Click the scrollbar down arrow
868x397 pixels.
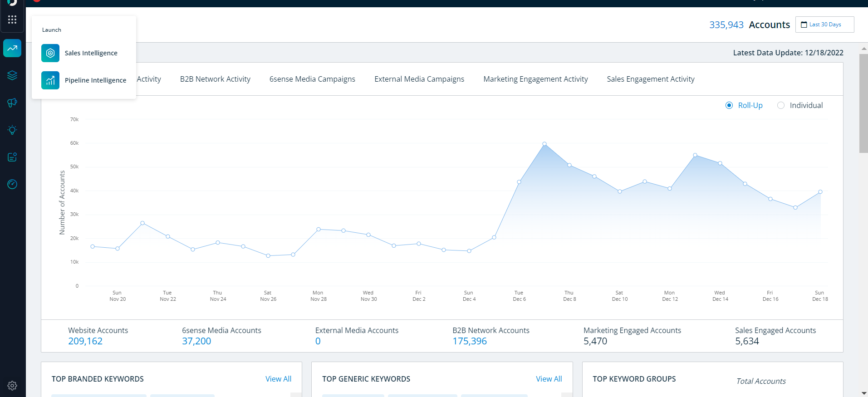pos(863,393)
